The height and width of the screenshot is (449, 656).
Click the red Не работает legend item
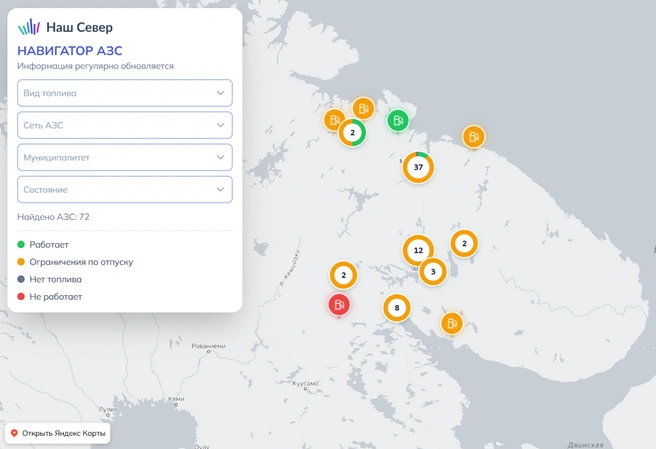50,297
